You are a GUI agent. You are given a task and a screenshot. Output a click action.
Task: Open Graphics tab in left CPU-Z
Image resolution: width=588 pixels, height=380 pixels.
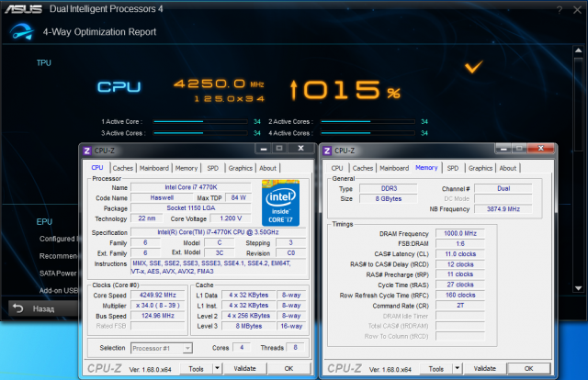pyautogui.click(x=241, y=168)
